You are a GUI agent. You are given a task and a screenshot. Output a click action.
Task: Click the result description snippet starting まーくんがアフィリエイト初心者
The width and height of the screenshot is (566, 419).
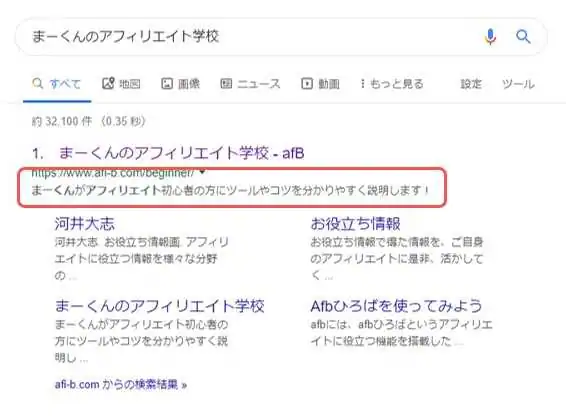coord(230,190)
